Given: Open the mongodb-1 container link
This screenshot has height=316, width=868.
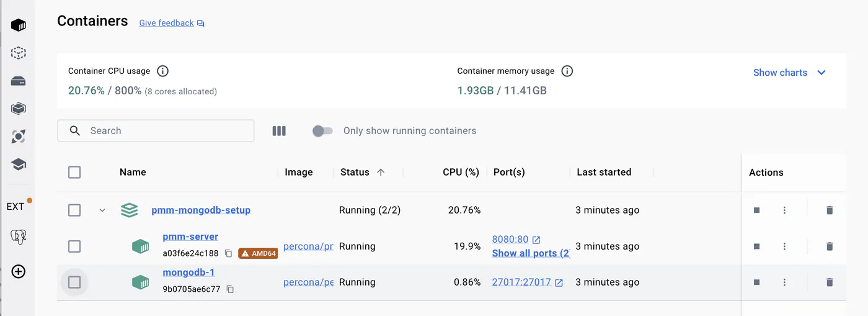Looking at the screenshot, I should [188, 273].
